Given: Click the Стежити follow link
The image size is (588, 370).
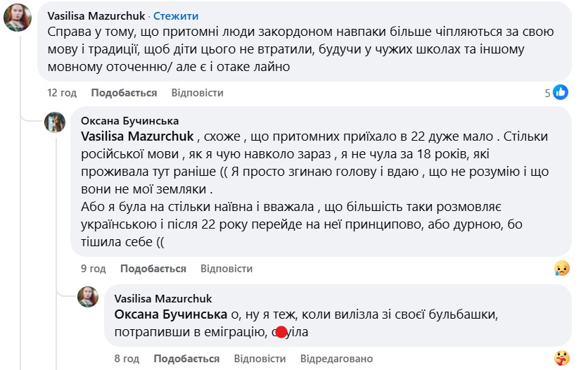Looking at the screenshot, I should 176,15.
